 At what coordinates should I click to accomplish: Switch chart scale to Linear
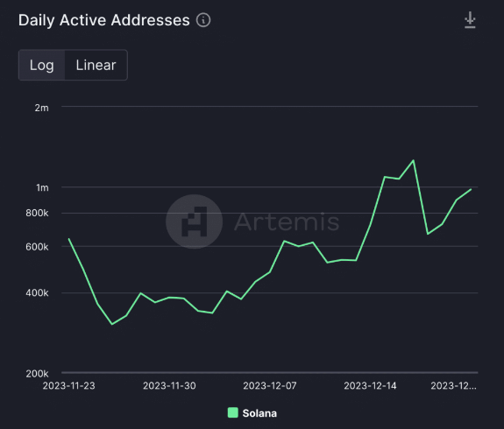point(96,65)
